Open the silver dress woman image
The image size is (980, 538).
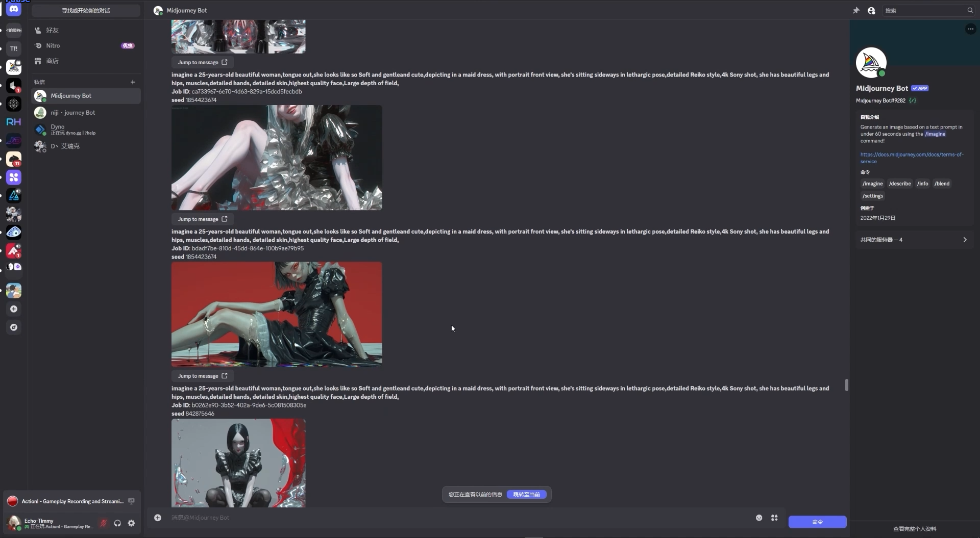coord(277,158)
